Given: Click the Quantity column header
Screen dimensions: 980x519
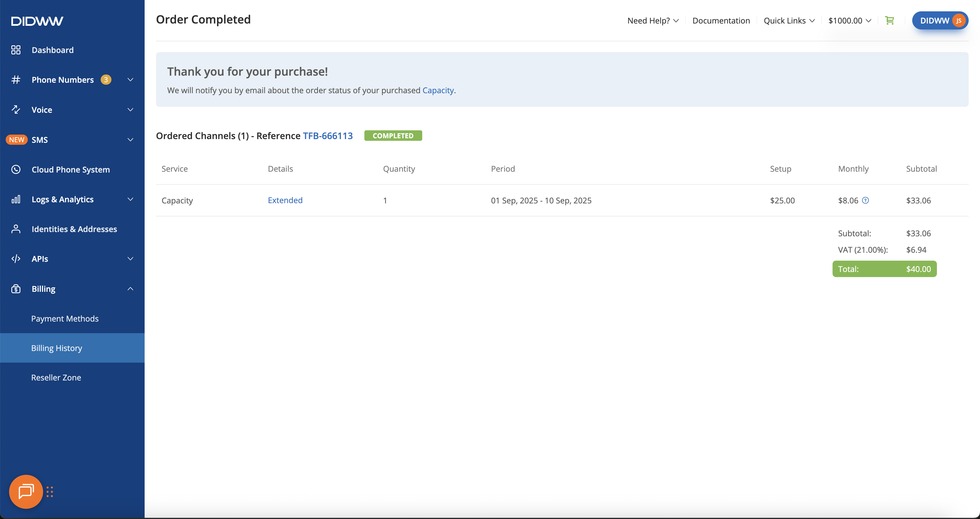Looking at the screenshot, I should point(399,169).
